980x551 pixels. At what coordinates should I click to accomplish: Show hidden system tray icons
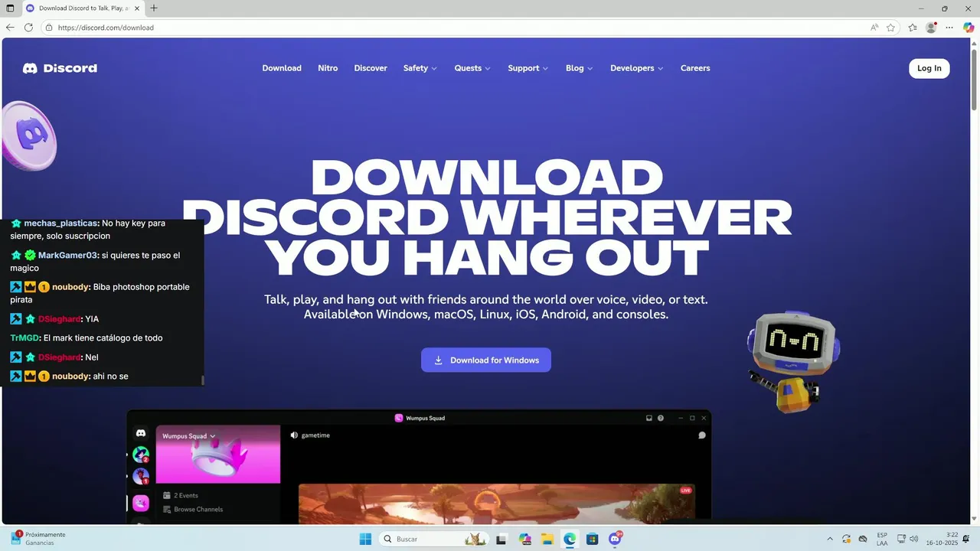tap(829, 540)
